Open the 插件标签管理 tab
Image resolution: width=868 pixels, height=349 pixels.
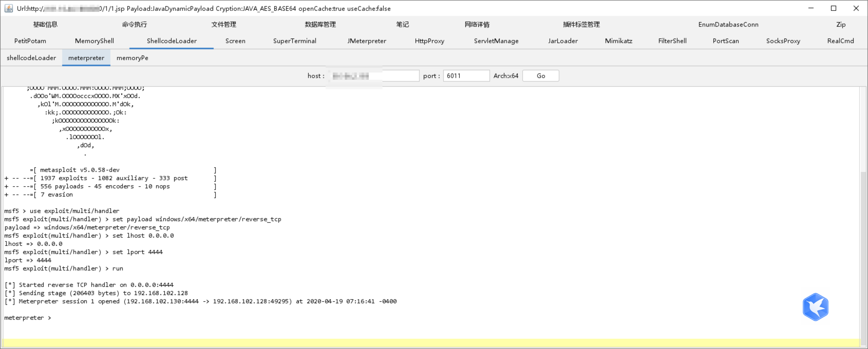coord(581,24)
